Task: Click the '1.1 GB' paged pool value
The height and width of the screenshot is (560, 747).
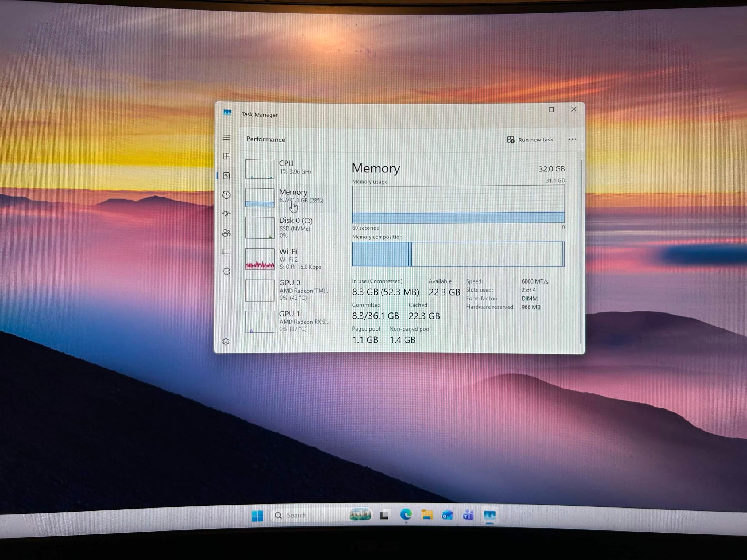Action: [365, 340]
